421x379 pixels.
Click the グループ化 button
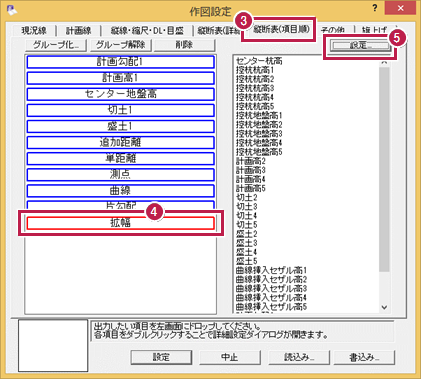tap(56, 45)
